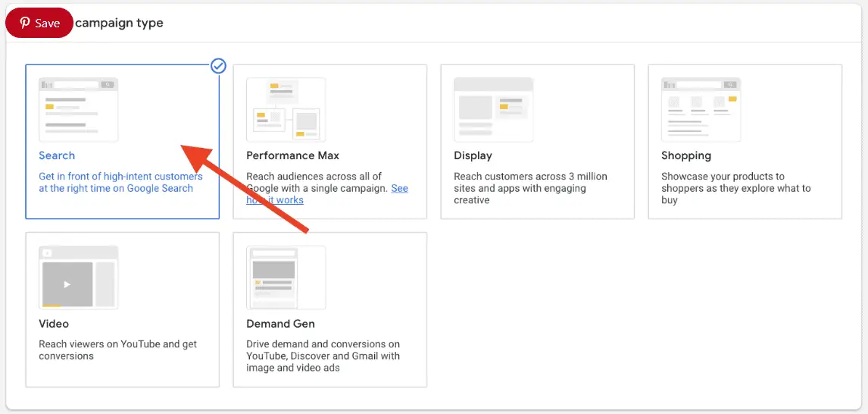Select the Performance Max campaign illustration
868x414 pixels.
[x=286, y=110]
